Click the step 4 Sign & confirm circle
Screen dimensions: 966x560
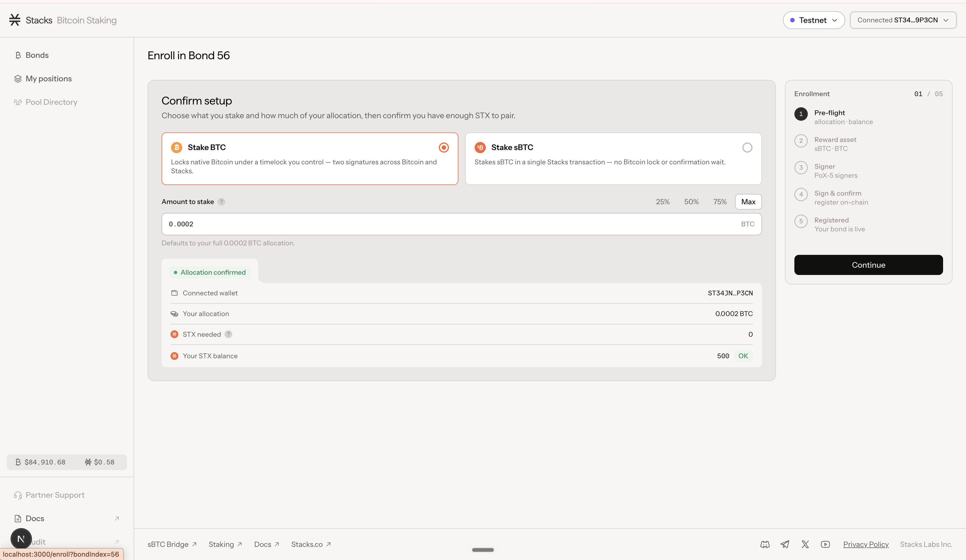(x=801, y=194)
